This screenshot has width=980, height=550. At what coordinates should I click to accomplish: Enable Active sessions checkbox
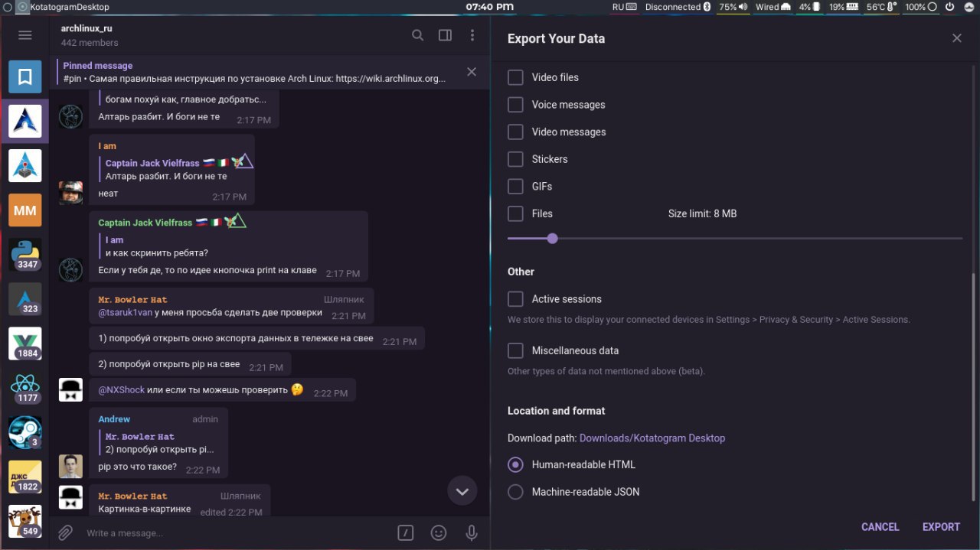click(515, 299)
